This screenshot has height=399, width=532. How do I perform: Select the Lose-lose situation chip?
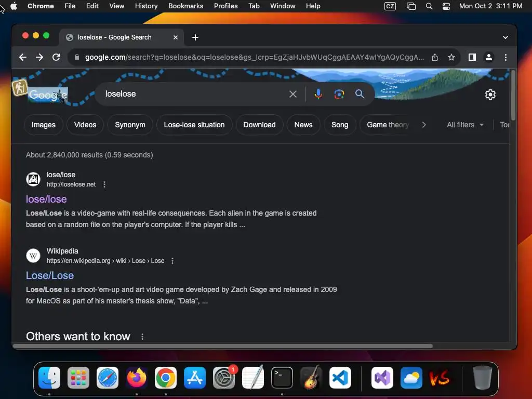point(194,125)
